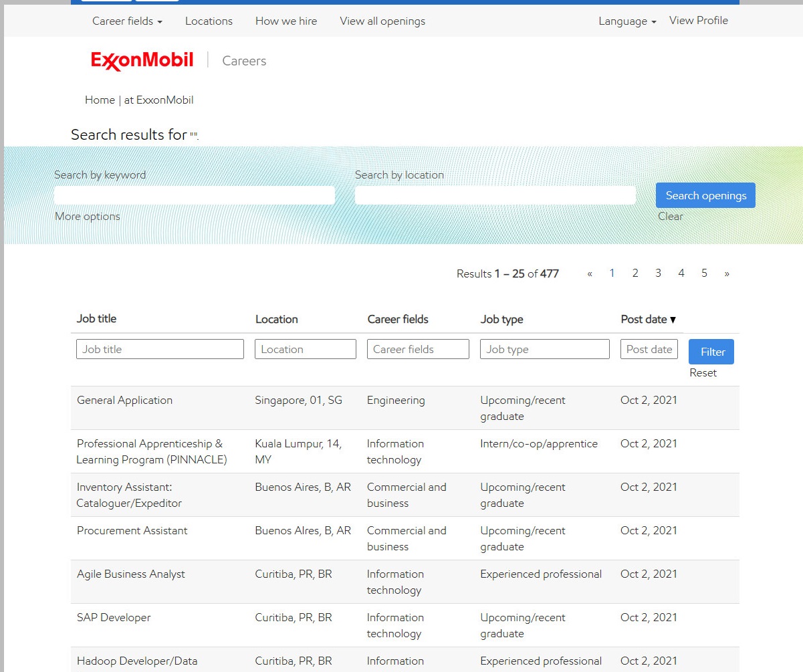Click Reset below the Filter button

(x=703, y=373)
